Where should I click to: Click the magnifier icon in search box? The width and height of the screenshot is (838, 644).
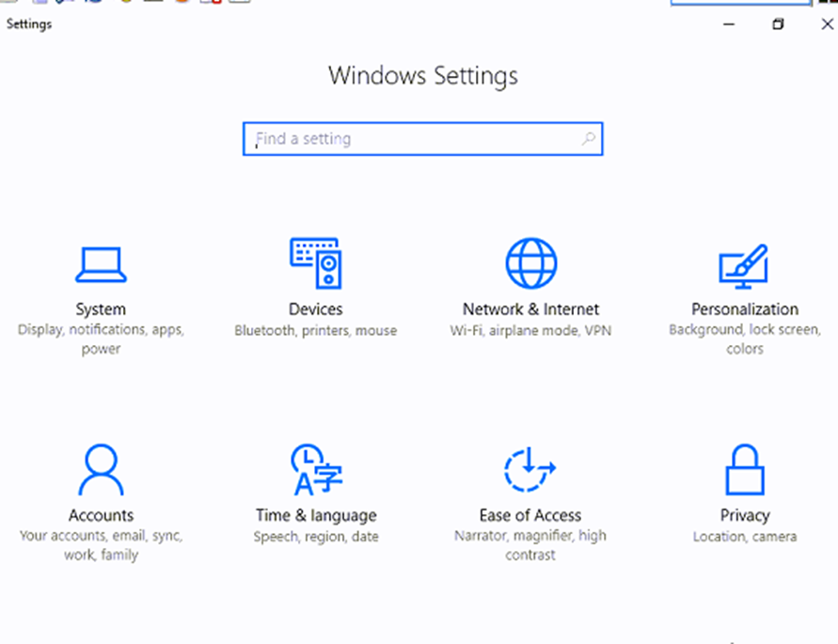(x=588, y=139)
